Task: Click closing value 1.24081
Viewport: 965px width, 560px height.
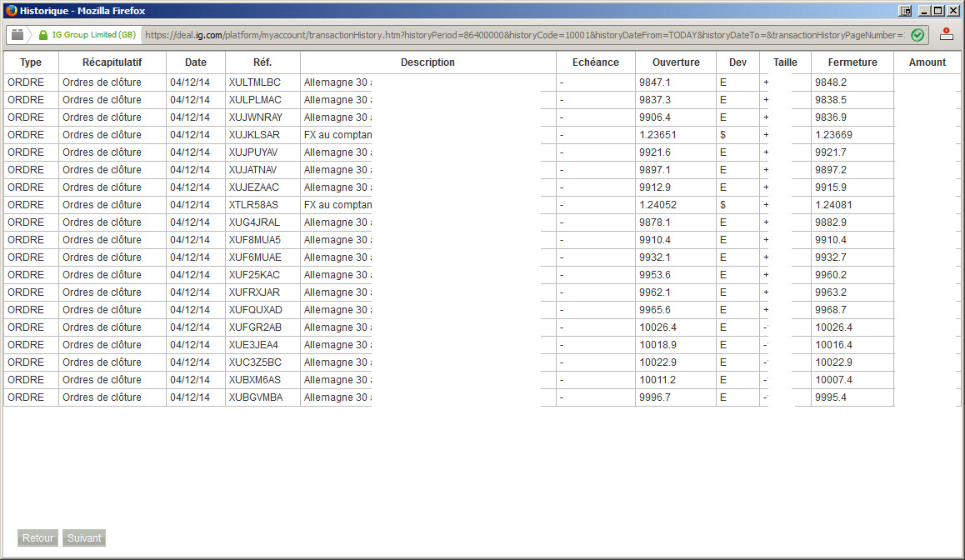Action: [x=834, y=205]
